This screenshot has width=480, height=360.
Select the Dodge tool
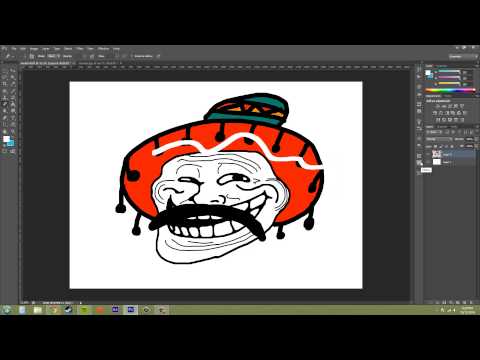coord(13,111)
